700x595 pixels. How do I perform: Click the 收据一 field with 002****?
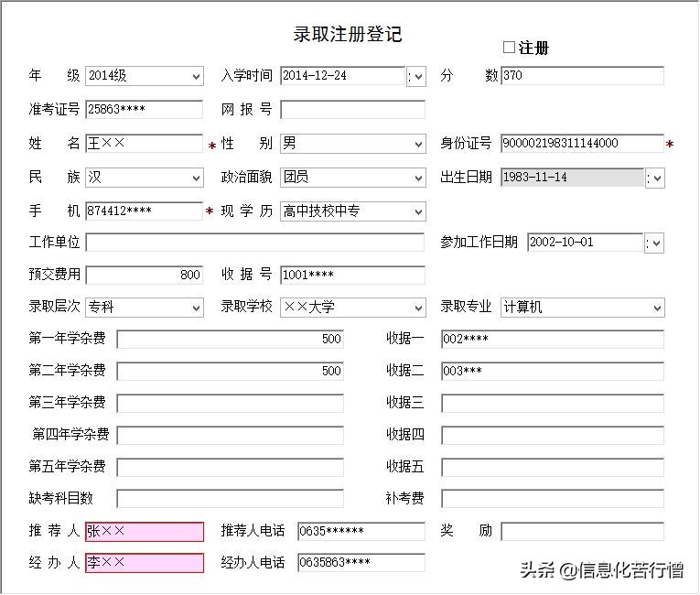pyautogui.click(x=553, y=339)
